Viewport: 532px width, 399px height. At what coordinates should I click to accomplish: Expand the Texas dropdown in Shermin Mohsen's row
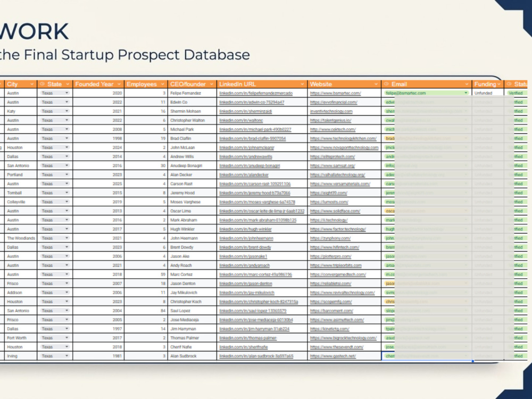(67, 111)
